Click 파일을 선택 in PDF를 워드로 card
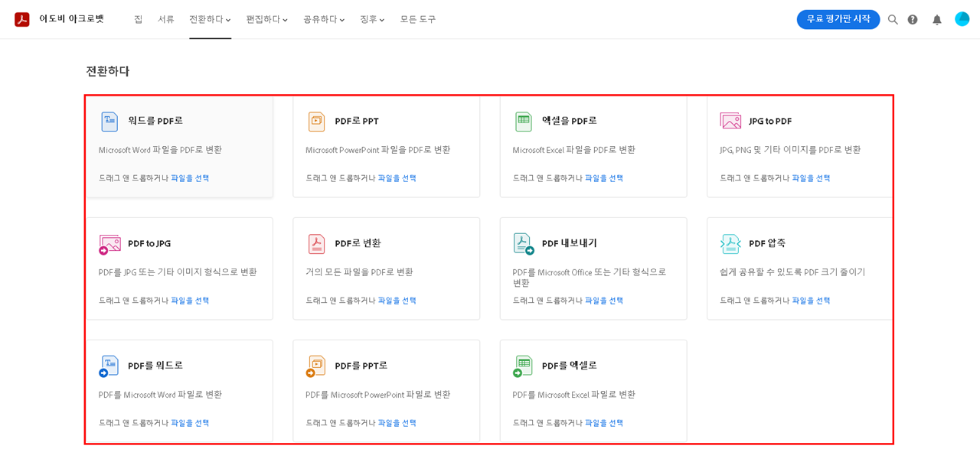Viewport: 980px width, 462px height. (x=190, y=423)
